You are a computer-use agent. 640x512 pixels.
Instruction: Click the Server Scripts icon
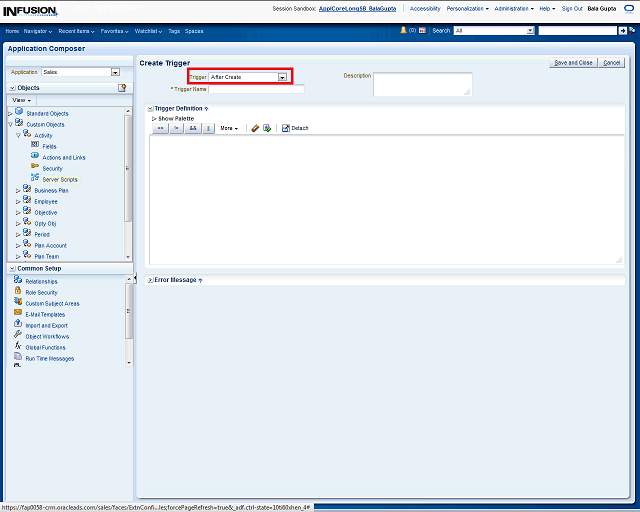click(35, 177)
